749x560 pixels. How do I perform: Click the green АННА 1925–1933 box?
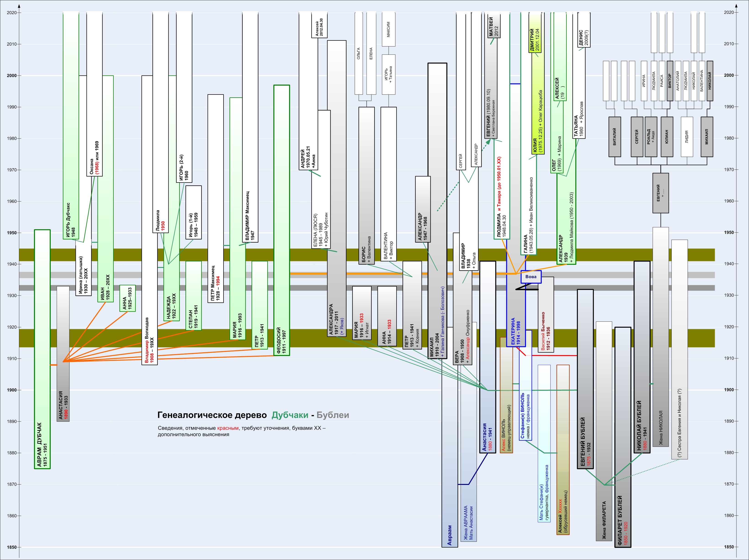pos(127,298)
